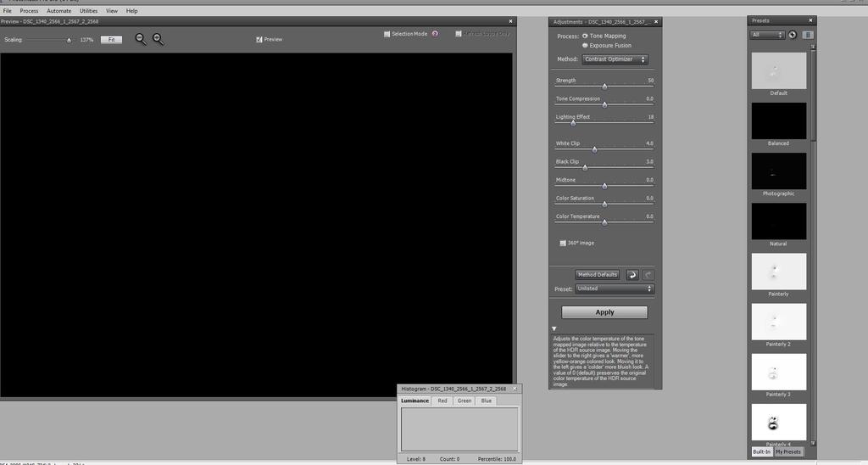Open the Selection Mode help icon
The height and width of the screenshot is (465, 868).
(435, 34)
